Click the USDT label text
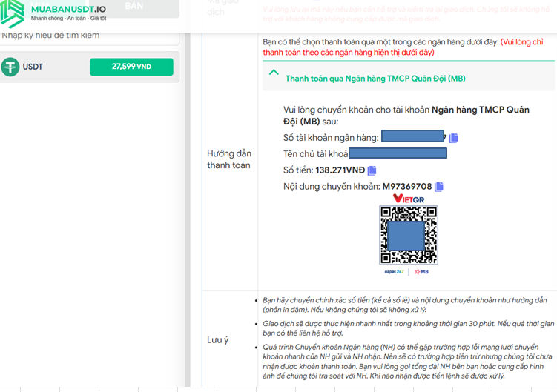 (33, 67)
